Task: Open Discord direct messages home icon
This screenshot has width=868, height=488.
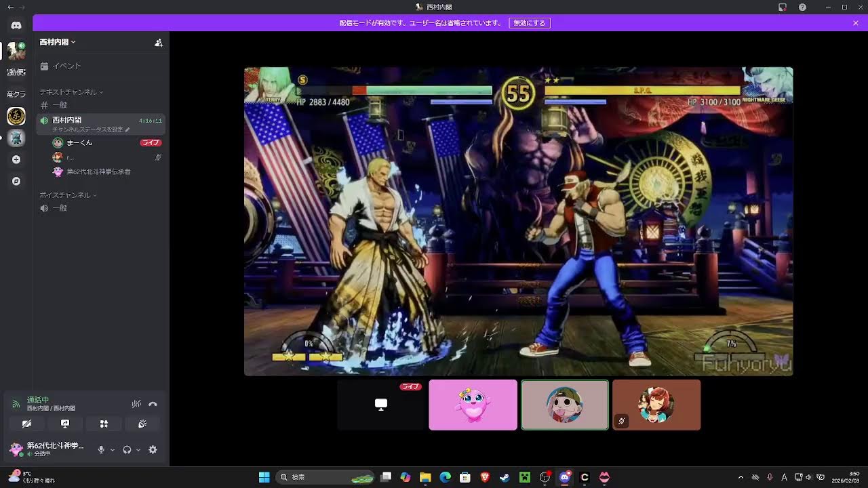Action: (16, 25)
